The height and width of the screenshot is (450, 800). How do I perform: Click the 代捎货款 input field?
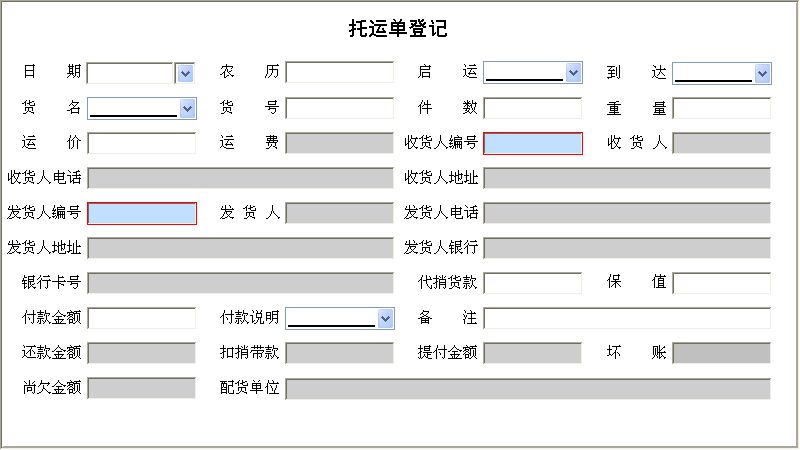click(533, 283)
